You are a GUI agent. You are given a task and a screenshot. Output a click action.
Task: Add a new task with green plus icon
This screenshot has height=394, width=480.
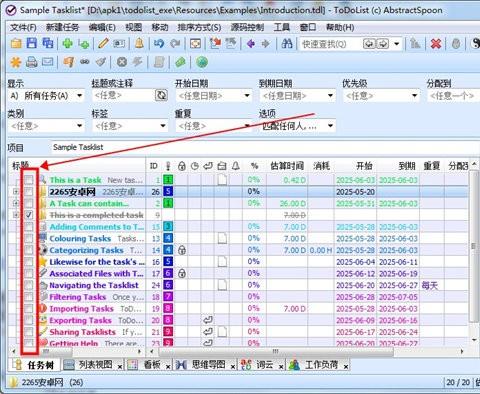[68, 44]
